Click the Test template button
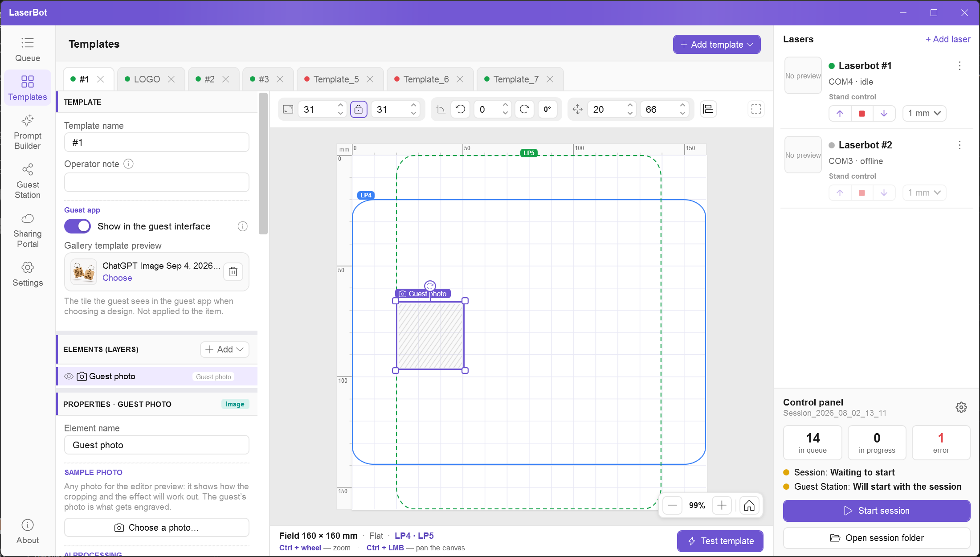The height and width of the screenshot is (557, 980). (720, 541)
